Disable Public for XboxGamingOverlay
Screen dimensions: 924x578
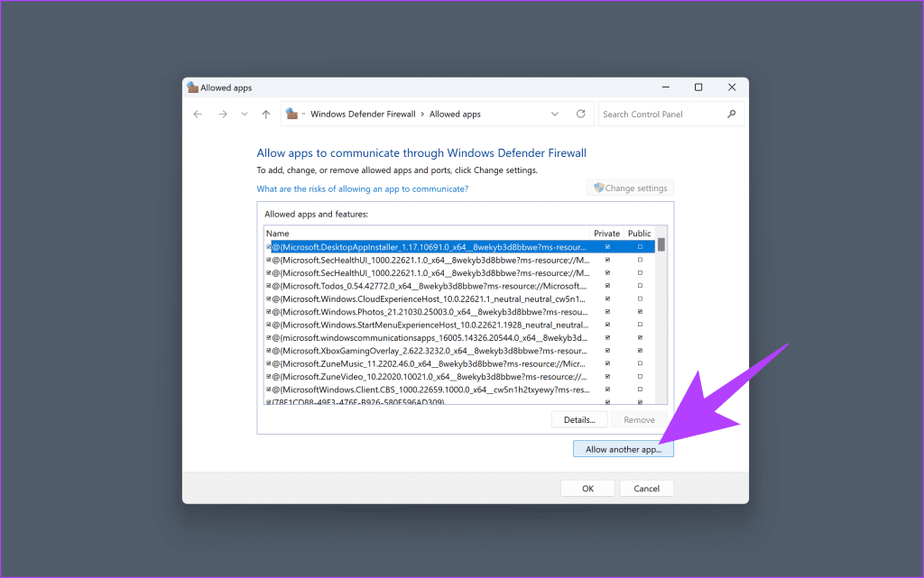pyautogui.click(x=640, y=351)
